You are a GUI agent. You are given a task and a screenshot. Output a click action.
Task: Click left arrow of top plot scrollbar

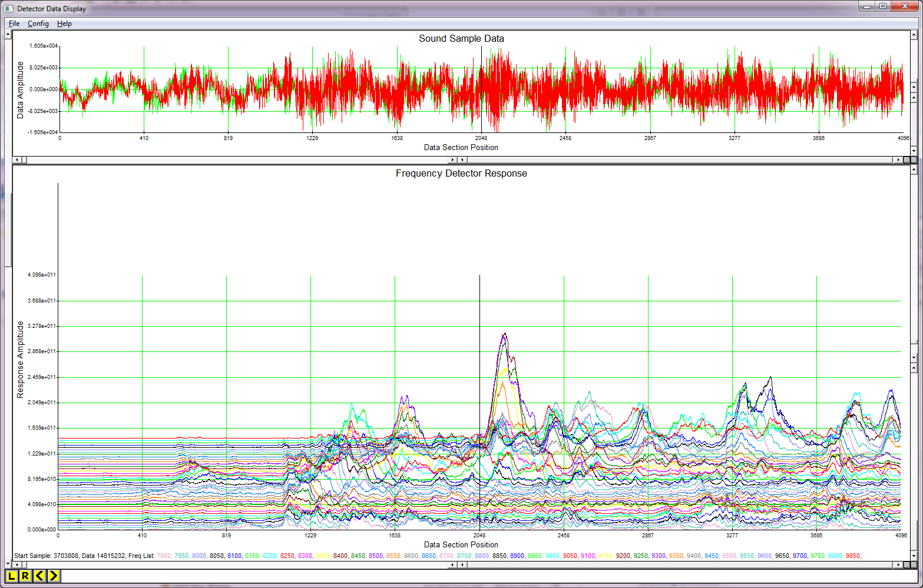point(18,160)
